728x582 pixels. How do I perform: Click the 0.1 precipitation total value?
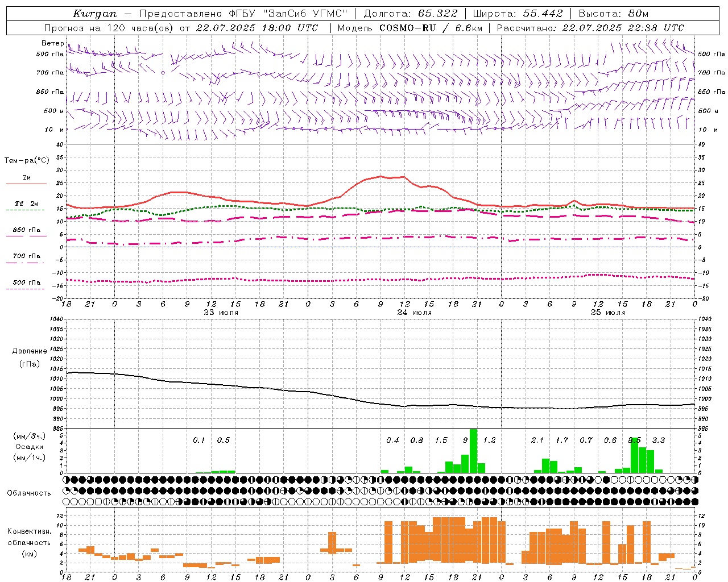click(199, 440)
